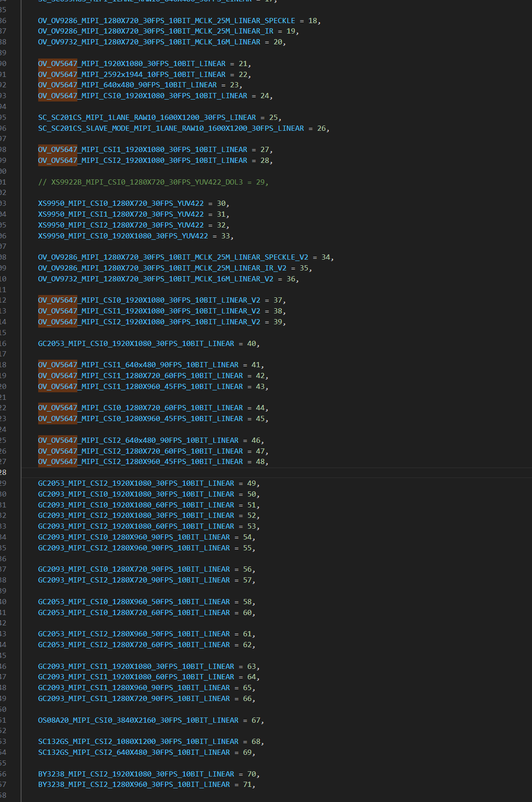
Task: Click the SC_SC201CS_SLAVE_MODE_MIPI_1LANE identifier
Action: click(x=171, y=128)
